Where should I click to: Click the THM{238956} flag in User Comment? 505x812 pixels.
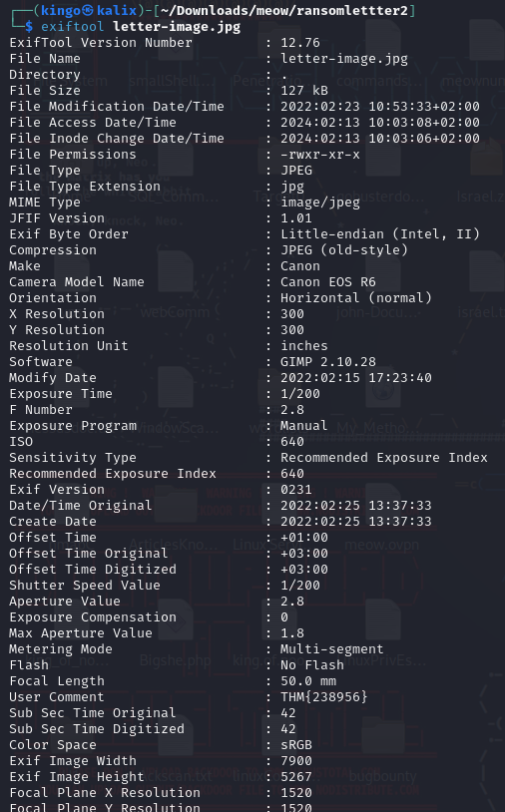323,696
